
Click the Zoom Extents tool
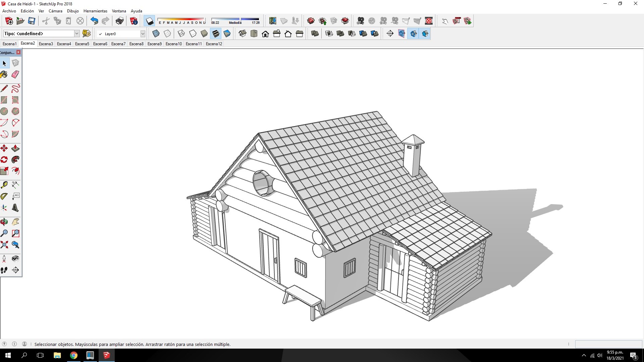point(4,245)
